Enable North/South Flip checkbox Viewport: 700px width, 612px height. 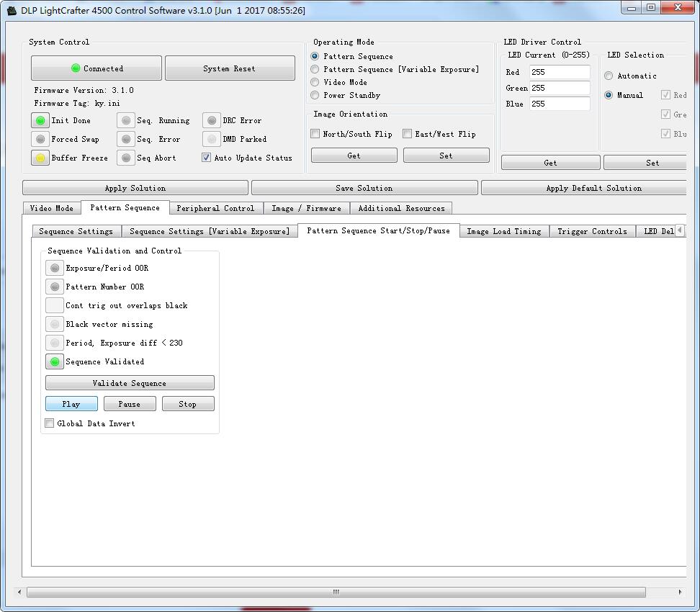tap(315, 134)
